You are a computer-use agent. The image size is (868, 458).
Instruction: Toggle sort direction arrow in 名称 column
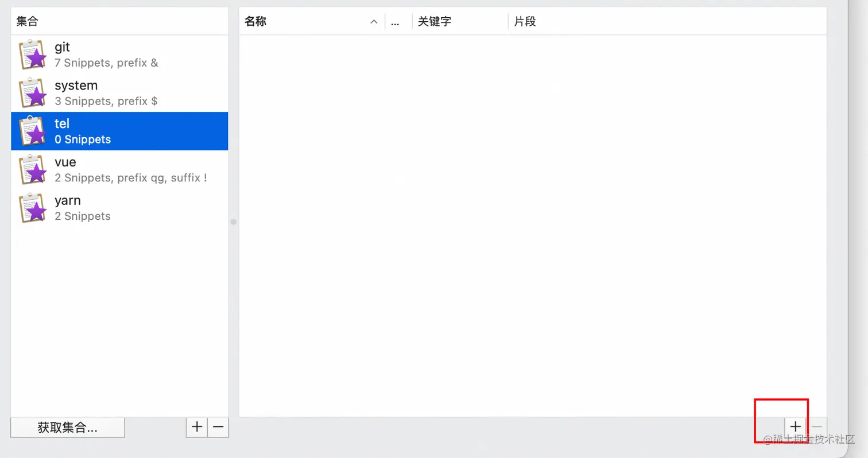click(x=374, y=22)
